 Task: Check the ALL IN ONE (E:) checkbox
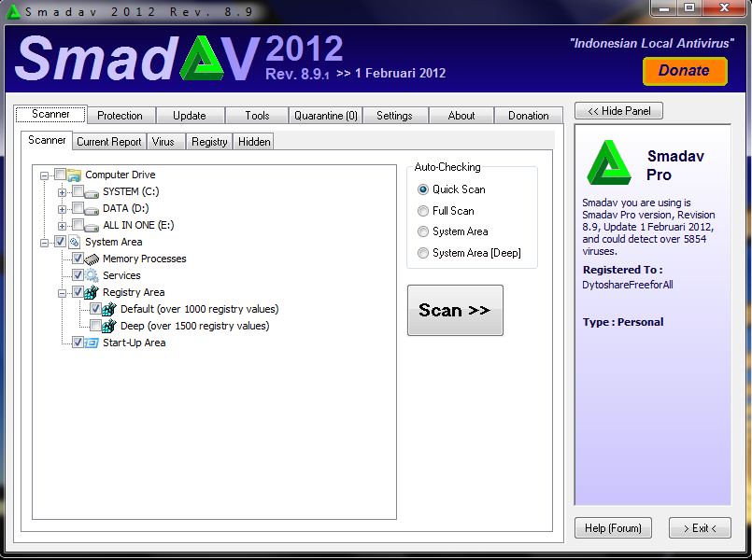click(x=78, y=225)
